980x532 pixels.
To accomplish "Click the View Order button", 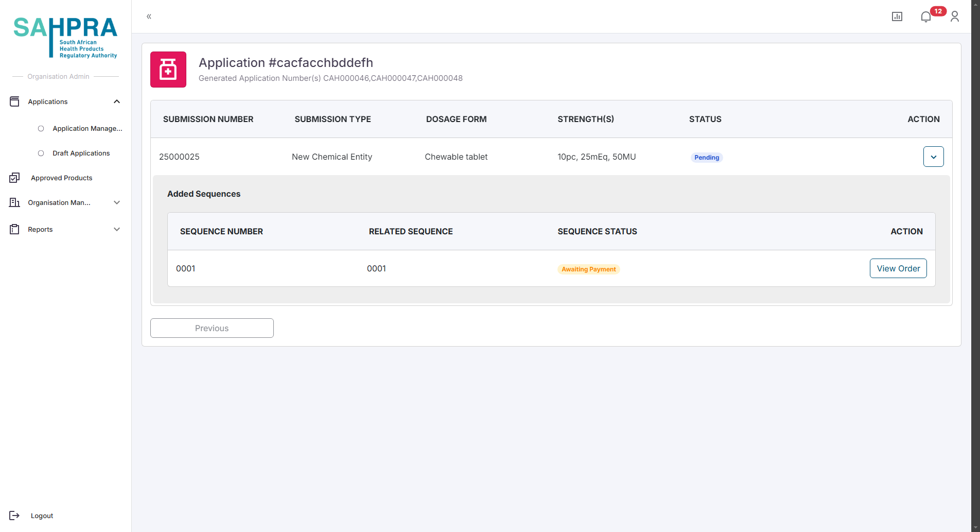I will [898, 268].
